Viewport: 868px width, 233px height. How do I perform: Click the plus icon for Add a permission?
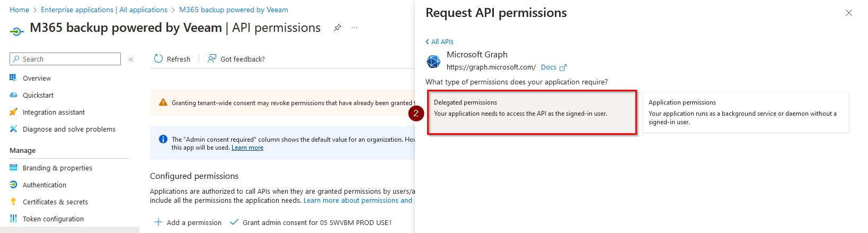tap(158, 222)
